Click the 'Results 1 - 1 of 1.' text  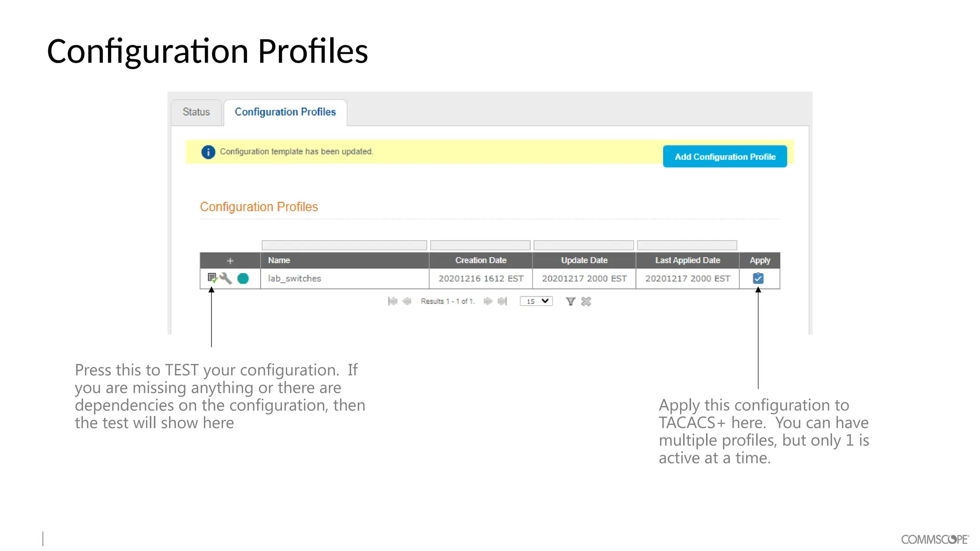447,301
